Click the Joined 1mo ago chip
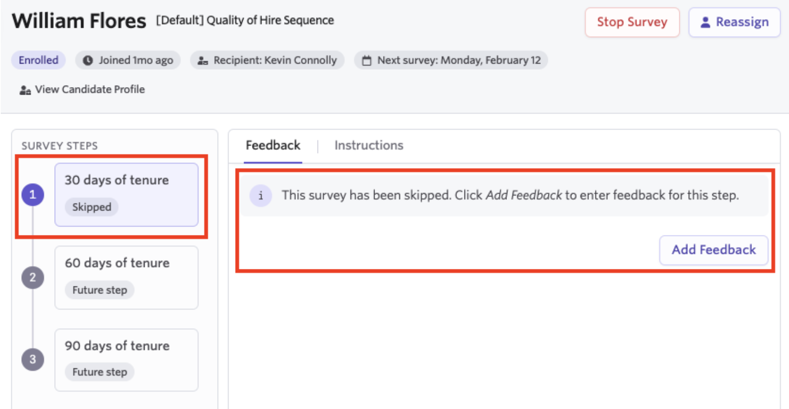Viewport: 789px width, 409px height. [128, 60]
